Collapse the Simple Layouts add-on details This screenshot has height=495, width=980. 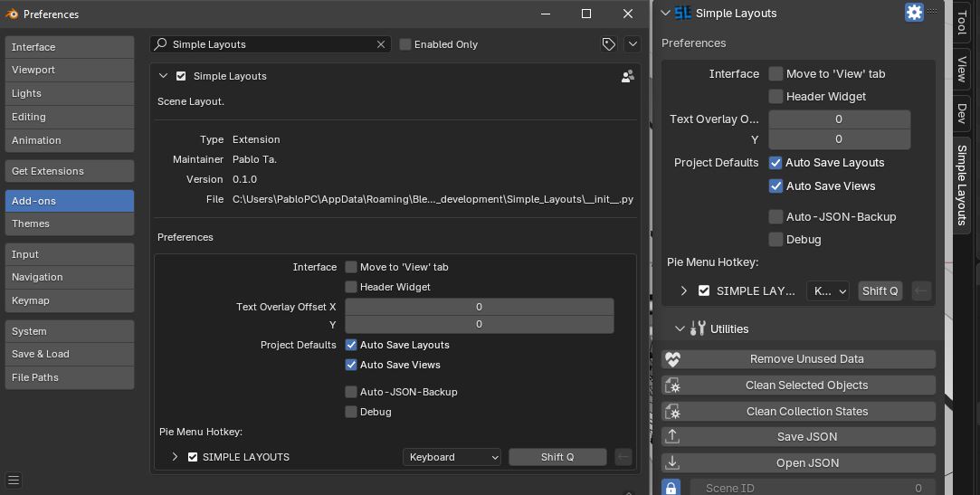[x=163, y=76]
